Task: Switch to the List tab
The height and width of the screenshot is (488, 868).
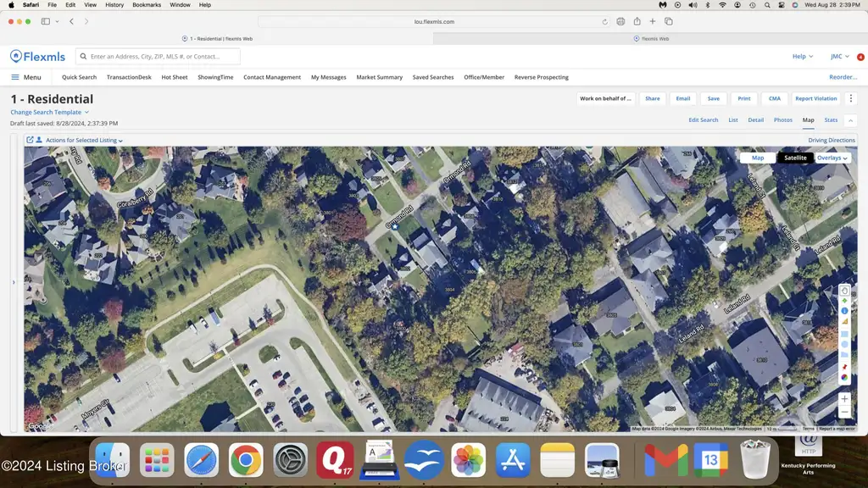Action: (733, 120)
